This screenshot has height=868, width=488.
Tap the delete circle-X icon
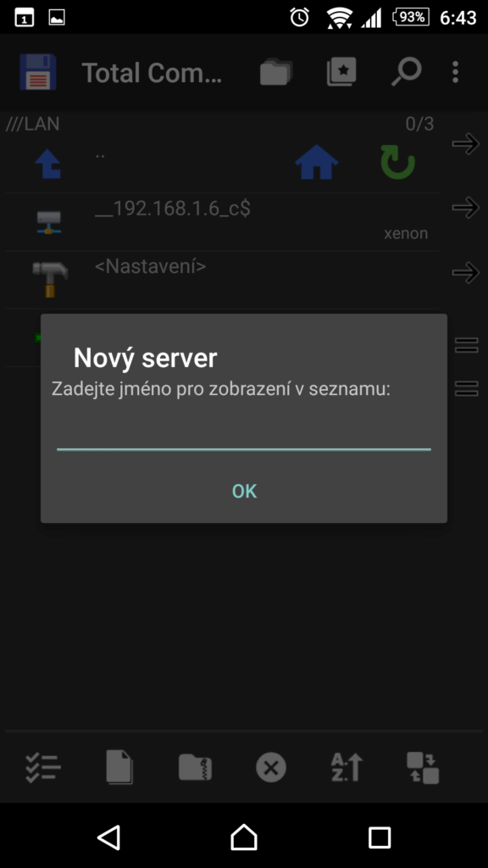(x=271, y=768)
